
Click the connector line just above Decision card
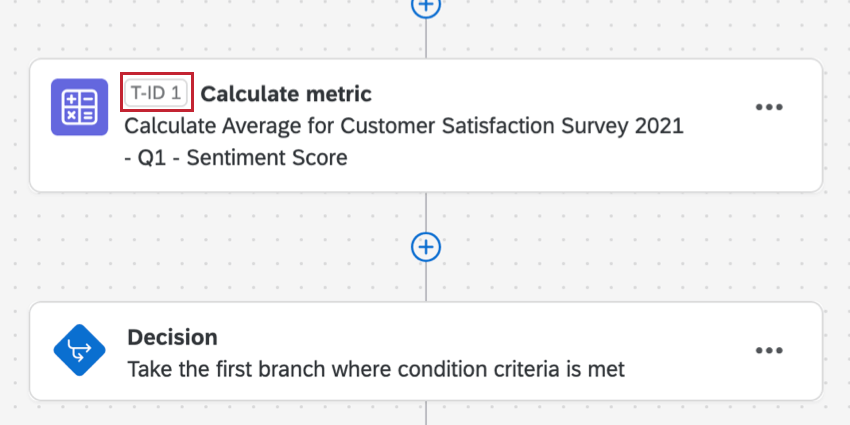426,285
